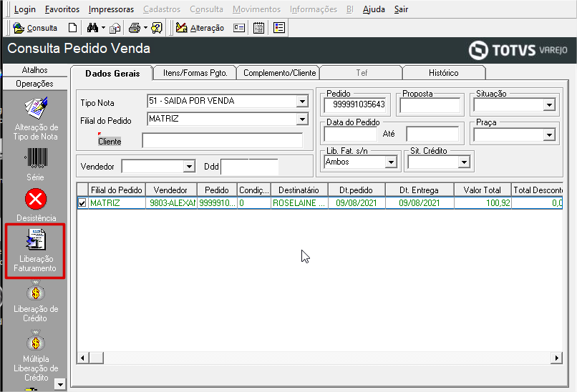Click the Data do Pedido start field
This screenshot has height=392, width=577.
pos(351,134)
